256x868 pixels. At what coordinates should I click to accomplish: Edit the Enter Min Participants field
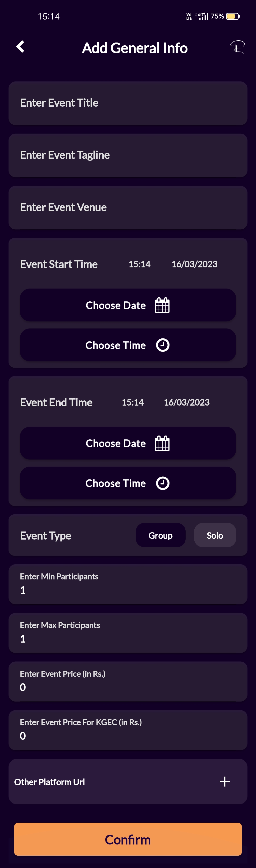pos(128,584)
